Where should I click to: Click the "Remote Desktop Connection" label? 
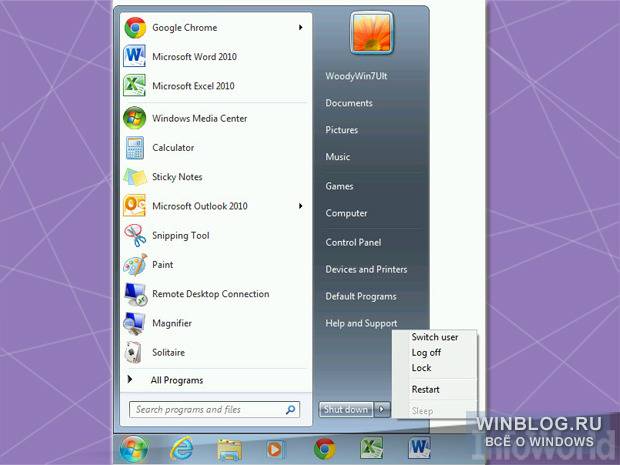click(211, 294)
